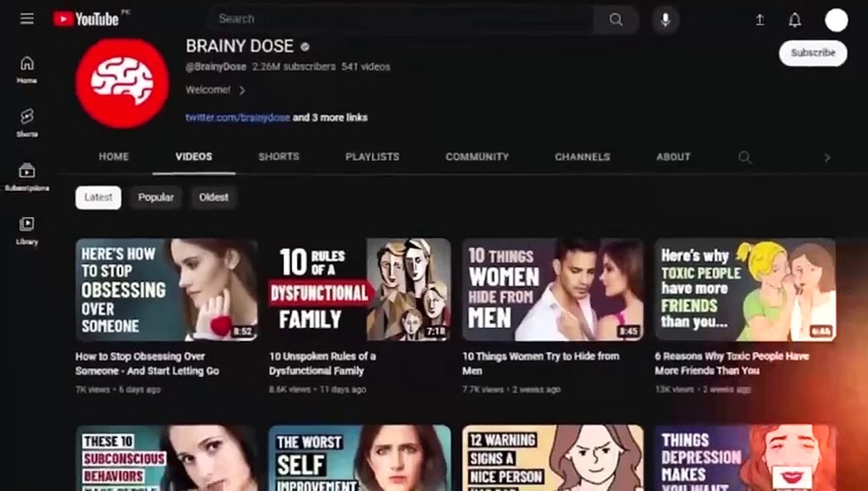This screenshot has width=868, height=491.
Task: Open title '10 Unspoken Rules of a Dysfunctional Family'
Action: (x=322, y=363)
